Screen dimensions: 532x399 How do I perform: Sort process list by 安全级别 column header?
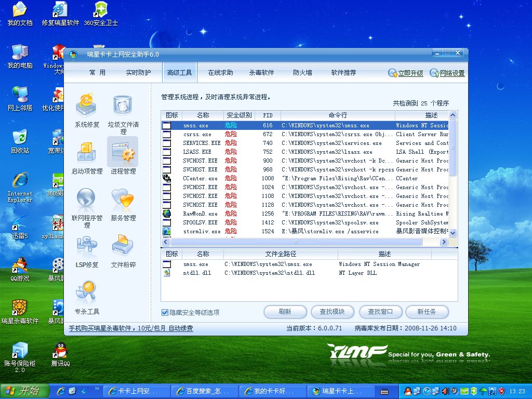(x=239, y=115)
